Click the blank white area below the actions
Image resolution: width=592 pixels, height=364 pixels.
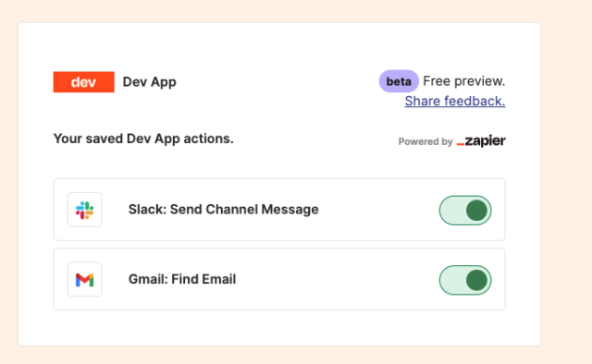(x=279, y=327)
